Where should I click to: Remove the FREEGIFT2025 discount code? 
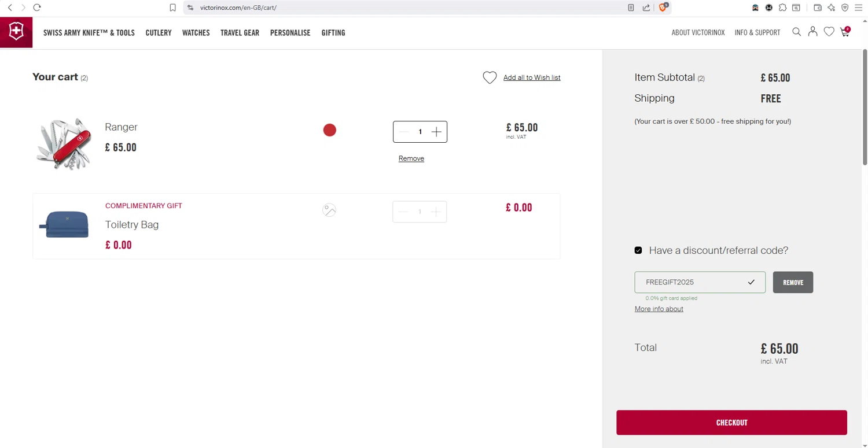click(x=793, y=282)
